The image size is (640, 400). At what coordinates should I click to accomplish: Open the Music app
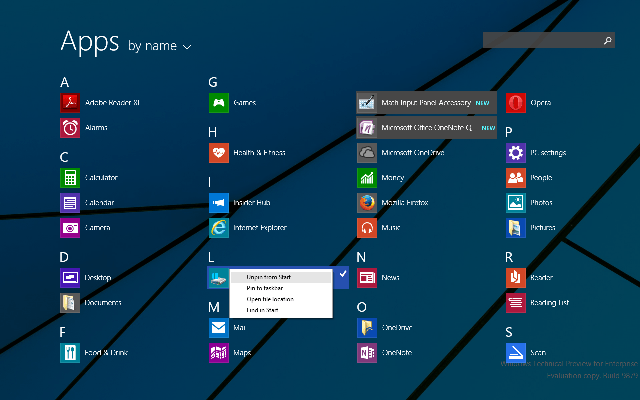coord(379,228)
